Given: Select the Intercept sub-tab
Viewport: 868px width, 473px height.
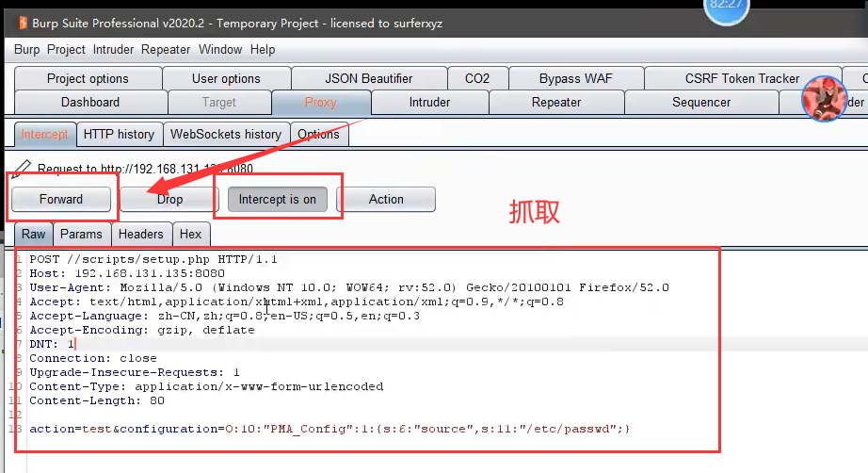Looking at the screenshot, I should [x=45, y=134].
